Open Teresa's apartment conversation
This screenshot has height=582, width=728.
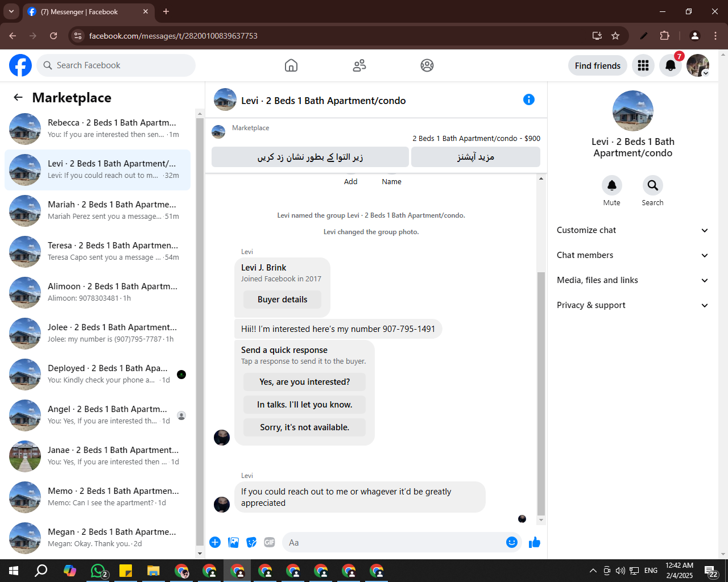click(98, 252)
